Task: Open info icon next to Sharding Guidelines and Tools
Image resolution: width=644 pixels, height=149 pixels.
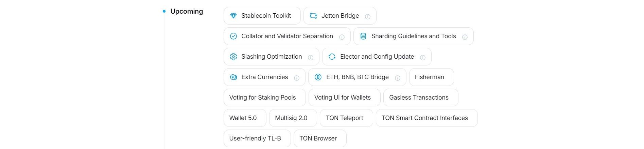Action: pos(465,37)
